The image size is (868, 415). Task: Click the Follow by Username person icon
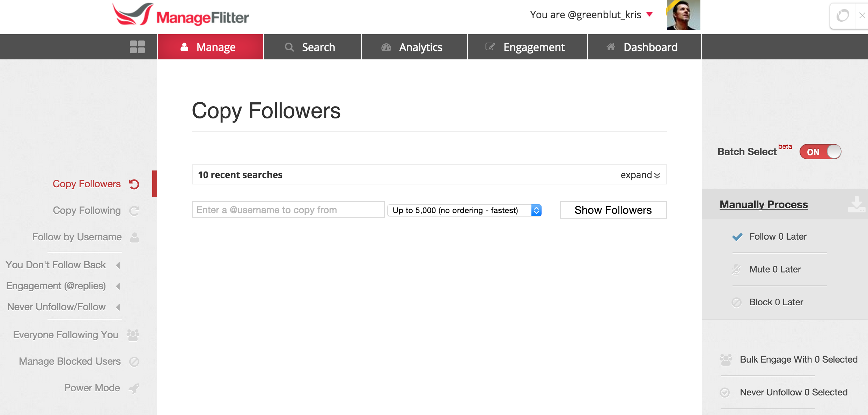(135, 237)
